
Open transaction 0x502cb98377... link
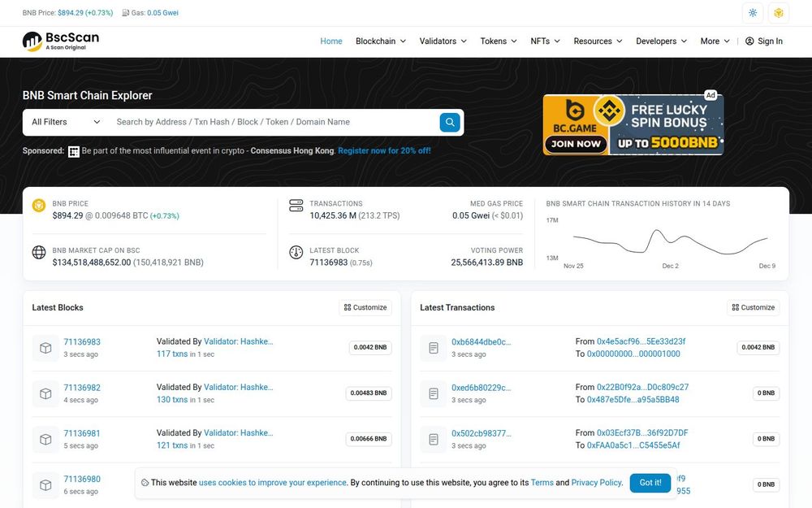(481, 433)
